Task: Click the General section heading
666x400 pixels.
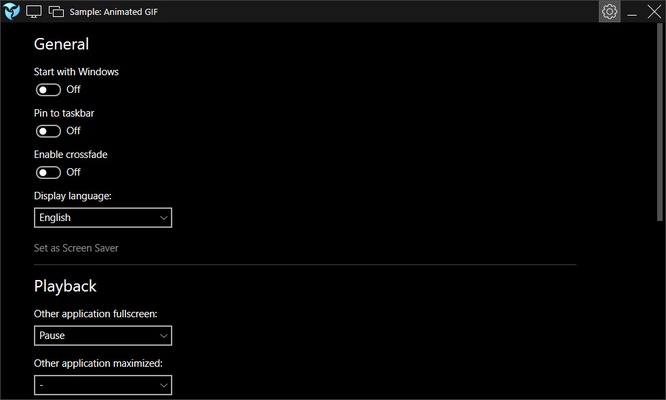Action: pyautogui.click(x=61, y=44)
